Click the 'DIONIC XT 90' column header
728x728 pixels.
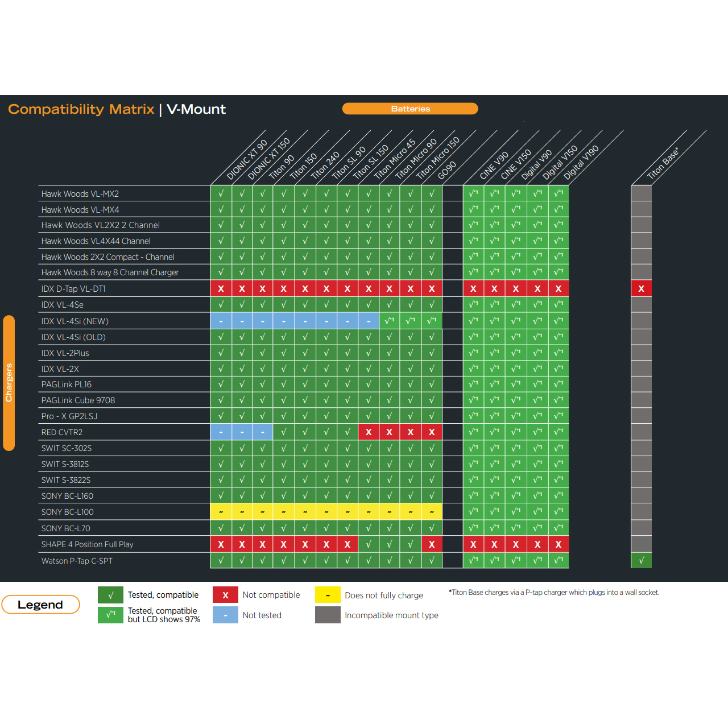coord(247,160)
